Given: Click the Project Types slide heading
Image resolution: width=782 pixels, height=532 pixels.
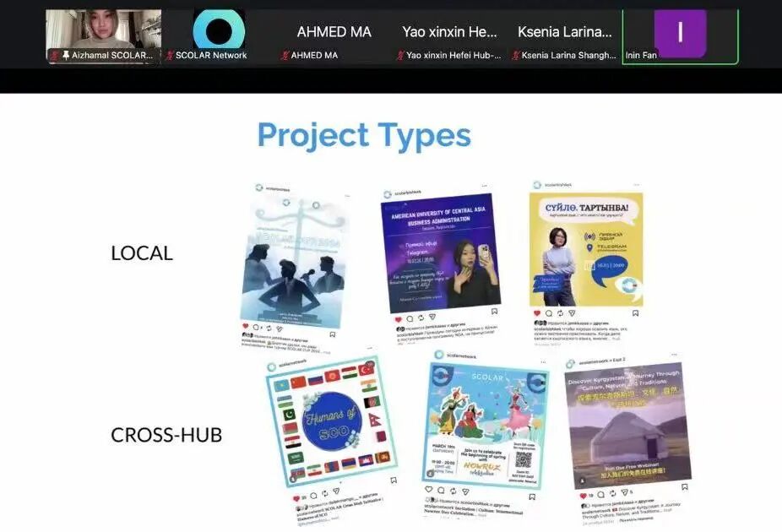Looking at the screenshot, I should click(364, 135).
